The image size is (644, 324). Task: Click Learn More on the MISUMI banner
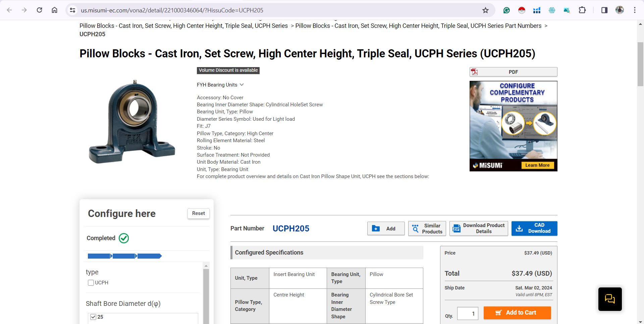pos(537,165)
